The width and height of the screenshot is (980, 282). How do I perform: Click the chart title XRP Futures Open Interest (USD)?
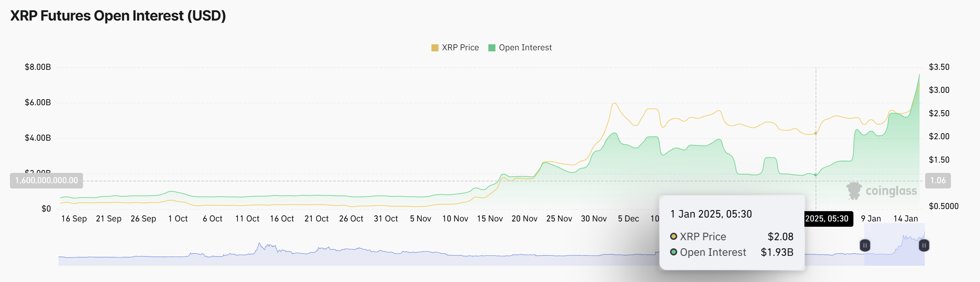pos(118,16)
